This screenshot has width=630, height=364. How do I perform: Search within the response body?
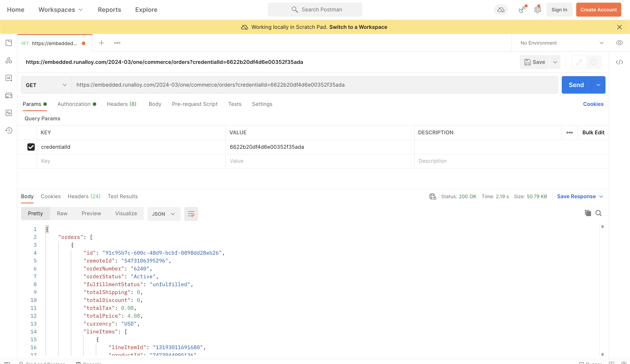598,213
